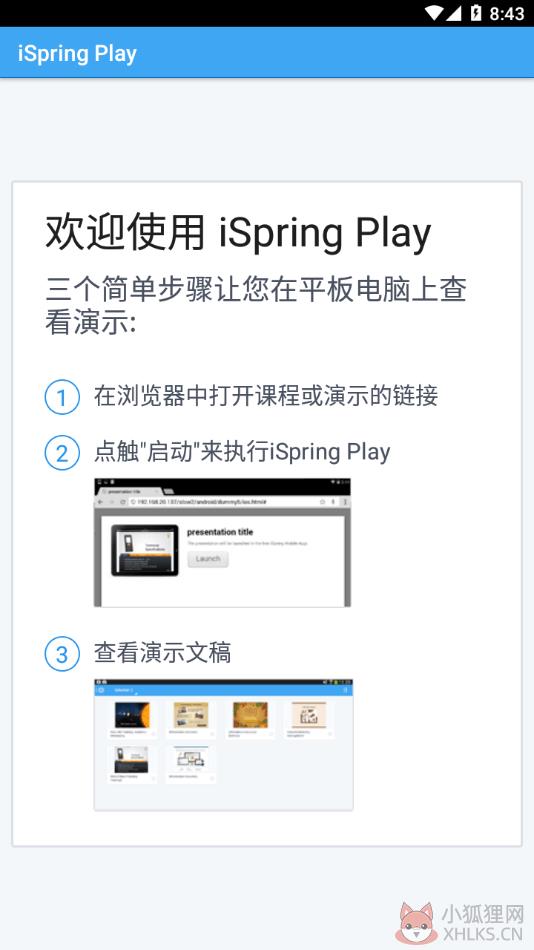
Task: Tap the 欢迎使用 iSpring Play heading
Action: click(238, 233)
